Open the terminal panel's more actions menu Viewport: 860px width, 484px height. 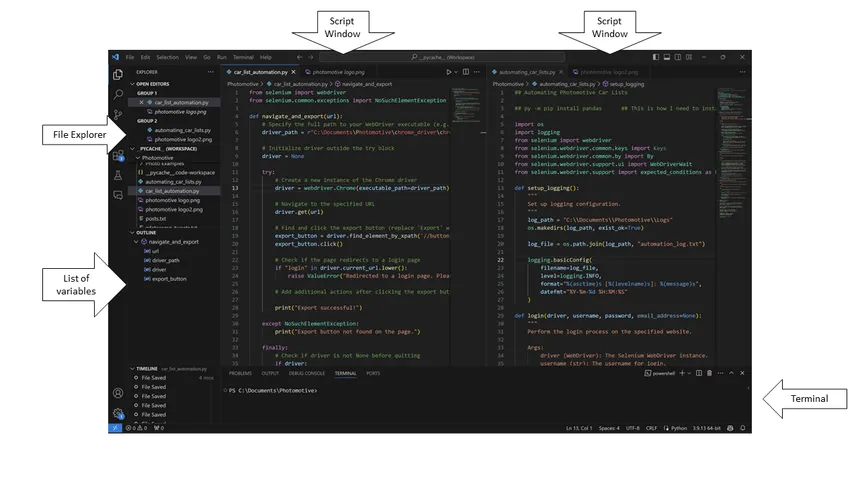click(x=720, y=373)
